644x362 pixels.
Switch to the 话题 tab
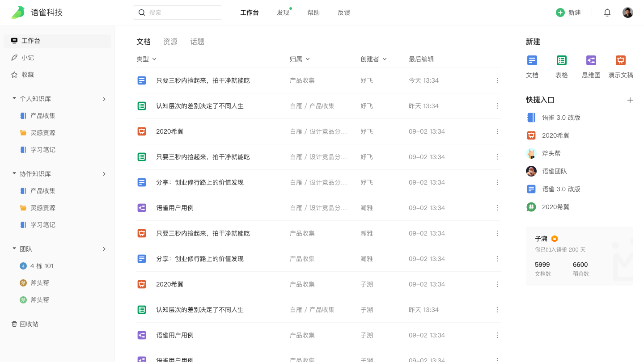click(x=197, y=42)
